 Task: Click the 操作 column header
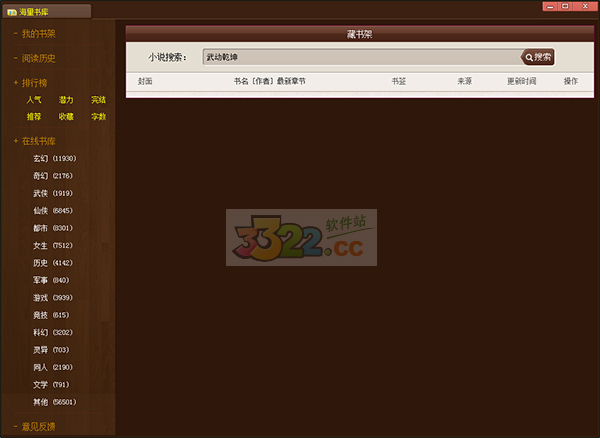click(571, 81)
